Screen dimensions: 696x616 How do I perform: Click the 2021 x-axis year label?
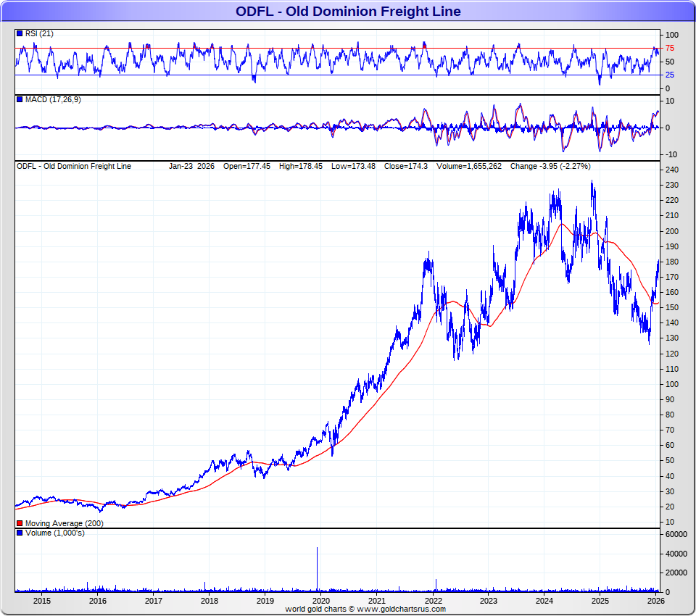(377, 601)
